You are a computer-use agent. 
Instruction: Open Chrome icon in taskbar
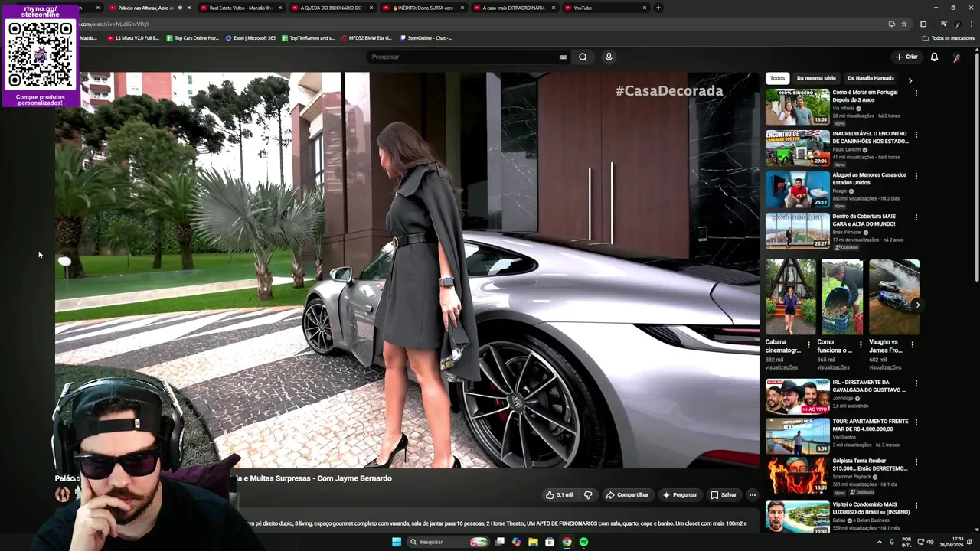pyautogui.click(x=567, y=542)
